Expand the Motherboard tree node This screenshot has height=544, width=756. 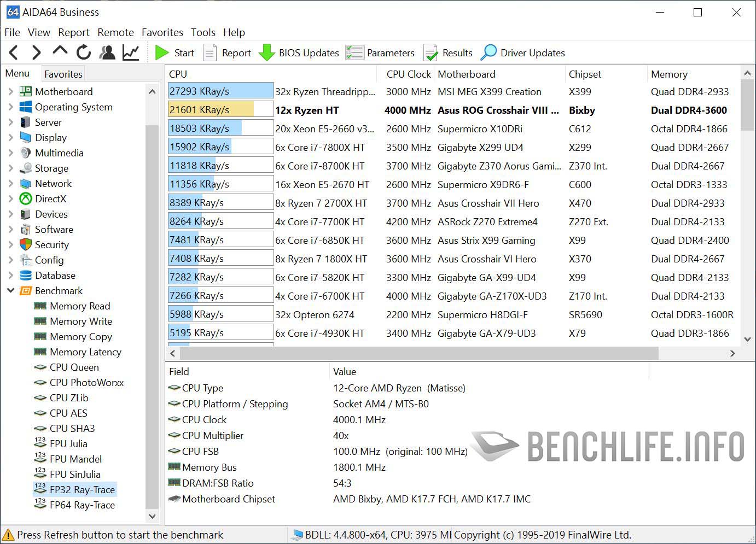pos(11,91)
